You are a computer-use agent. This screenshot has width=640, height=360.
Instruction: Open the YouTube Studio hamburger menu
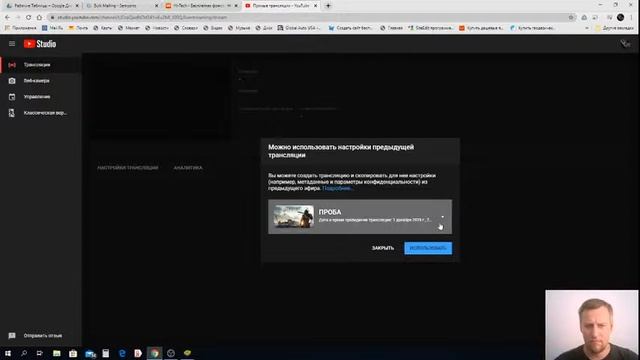pos(12,44)
